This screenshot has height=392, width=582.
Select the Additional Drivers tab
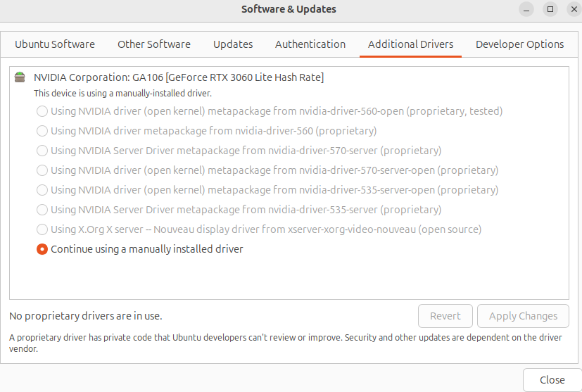410,44
